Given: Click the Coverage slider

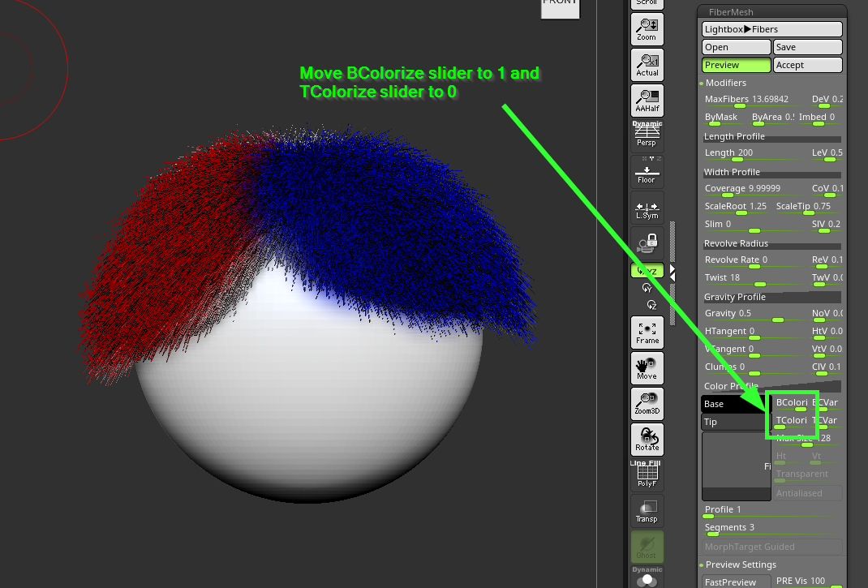Looking at the screenshot, I should 754,189.
